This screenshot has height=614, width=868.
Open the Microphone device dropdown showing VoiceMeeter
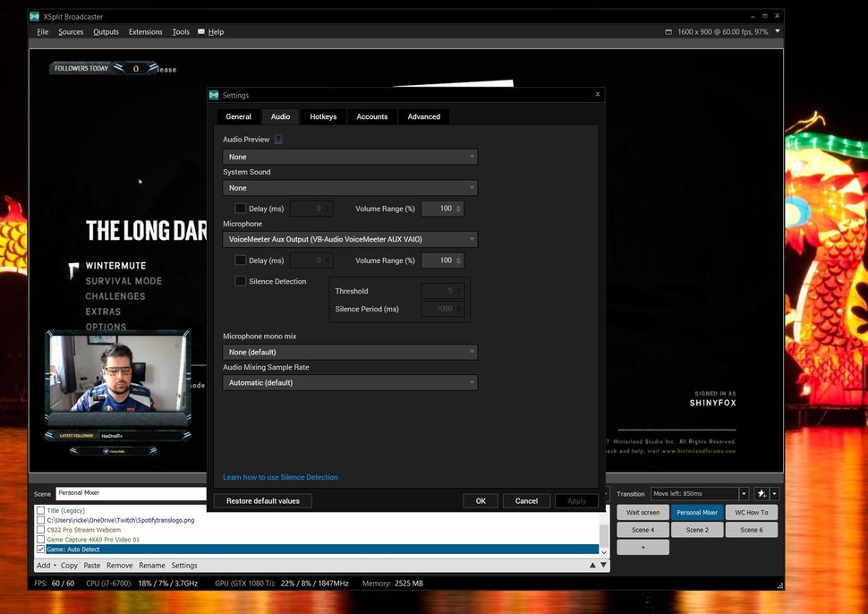pyautogui.click(x=349, y=239)
